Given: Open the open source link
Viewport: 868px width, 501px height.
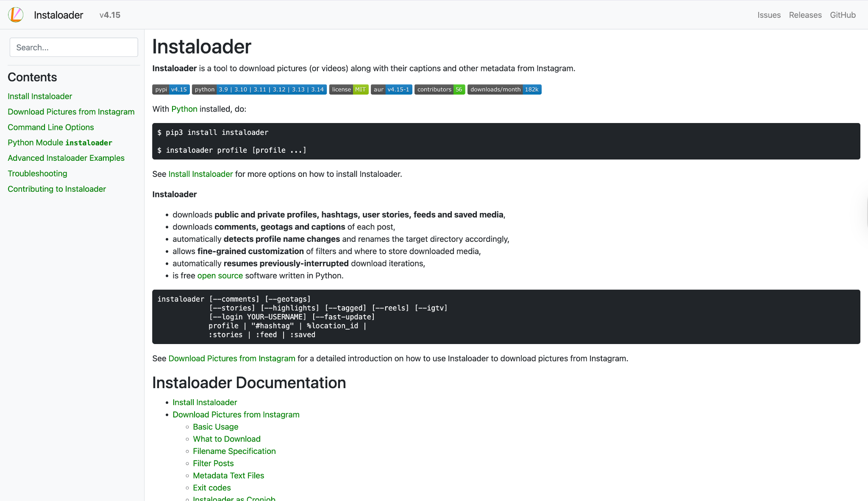Looking at the screenshot, I should (x=220, y=275).
